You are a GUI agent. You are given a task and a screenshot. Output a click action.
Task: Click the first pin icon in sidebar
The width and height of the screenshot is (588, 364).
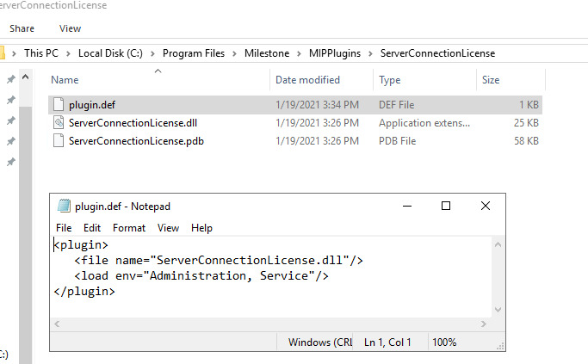[11, 80]
